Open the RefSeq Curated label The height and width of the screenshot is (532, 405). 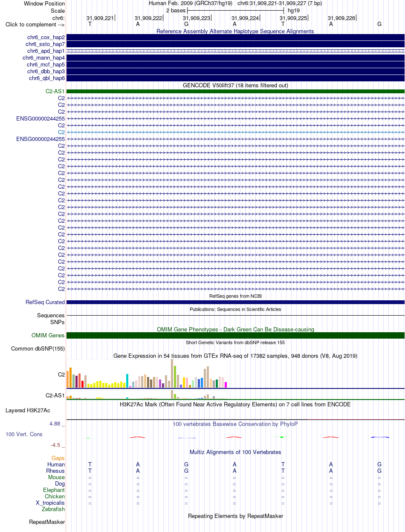point(45,302)
